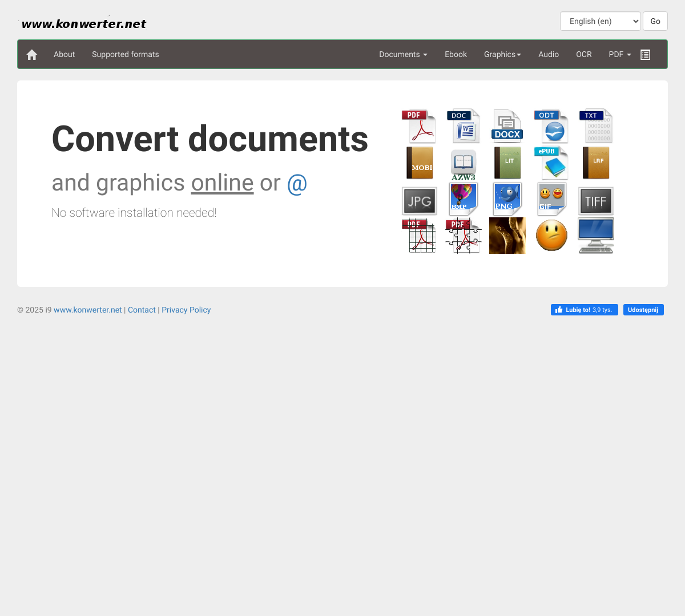Screen dimensions: 685x616
Task: Select the ePUB format icon
Action: coord(551,163)
